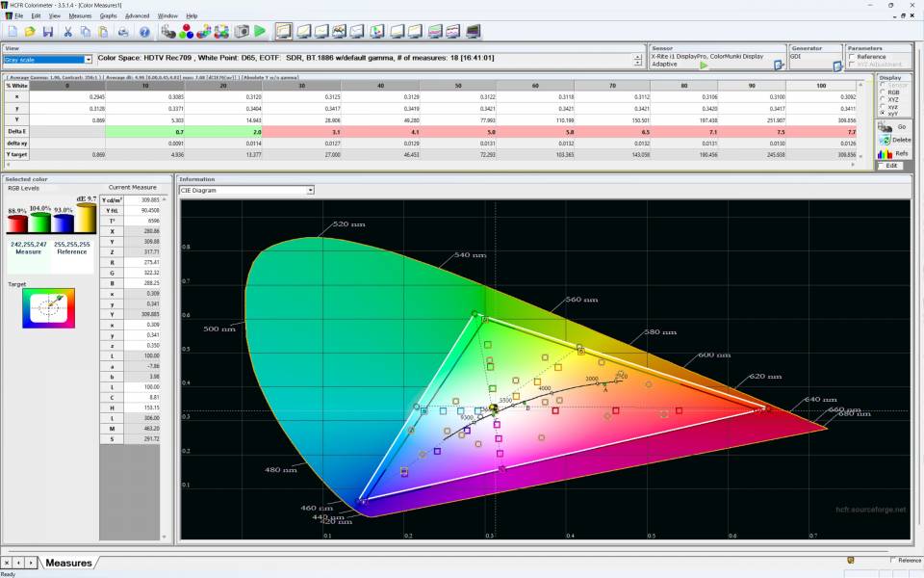Click the first monitor graph icon, highlighted
This screenshot has width=924, height=578.
(283, 31)
